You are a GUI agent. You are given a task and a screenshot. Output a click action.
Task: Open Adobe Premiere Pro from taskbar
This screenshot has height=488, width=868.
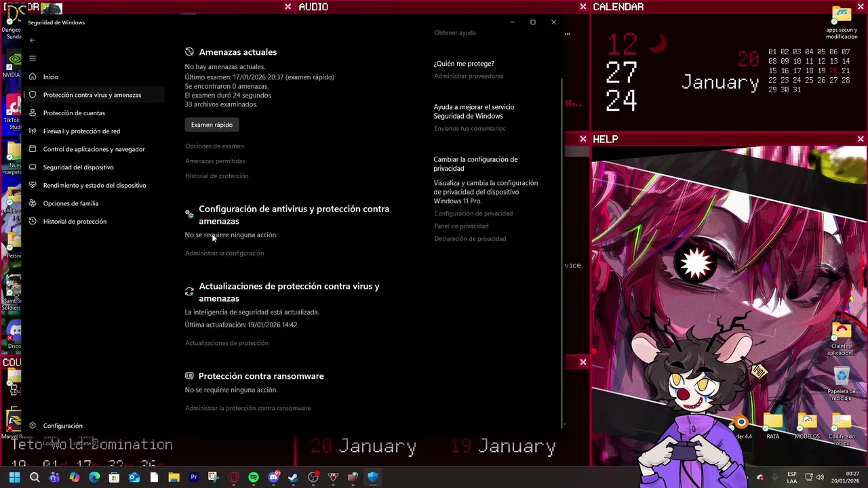click(x=194, y=477)
